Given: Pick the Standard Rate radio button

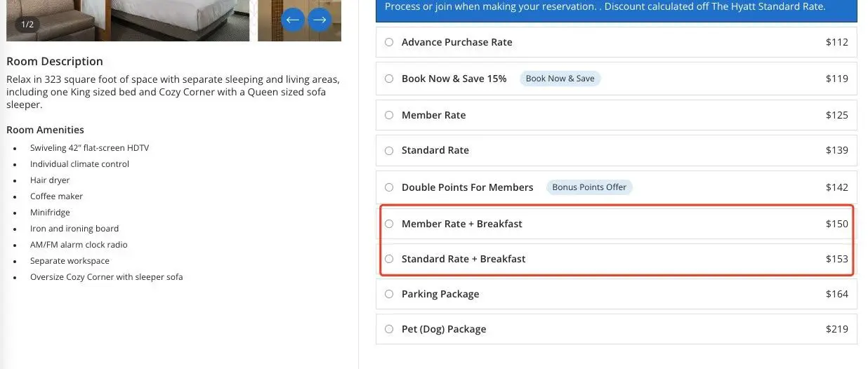Looking at the screenshot, I should tap(389, 150).
